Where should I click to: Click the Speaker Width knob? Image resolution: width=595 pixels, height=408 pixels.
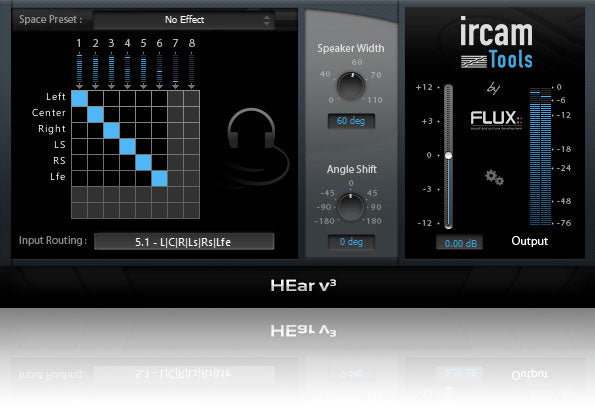pos(351,86)
